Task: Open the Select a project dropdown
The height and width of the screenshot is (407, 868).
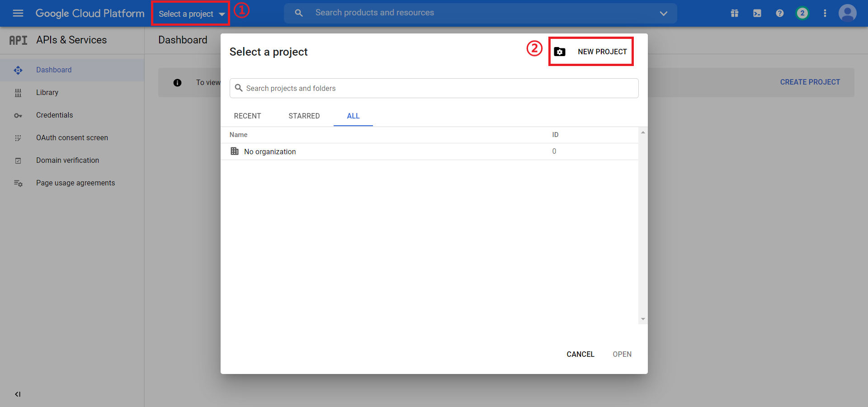Action: coord(191,14)
